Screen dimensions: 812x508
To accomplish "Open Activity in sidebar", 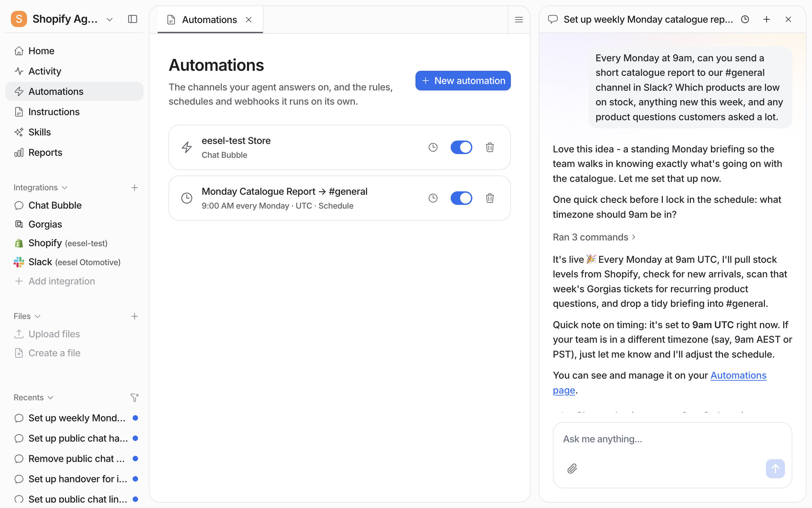I will click(x=74, y=71).
